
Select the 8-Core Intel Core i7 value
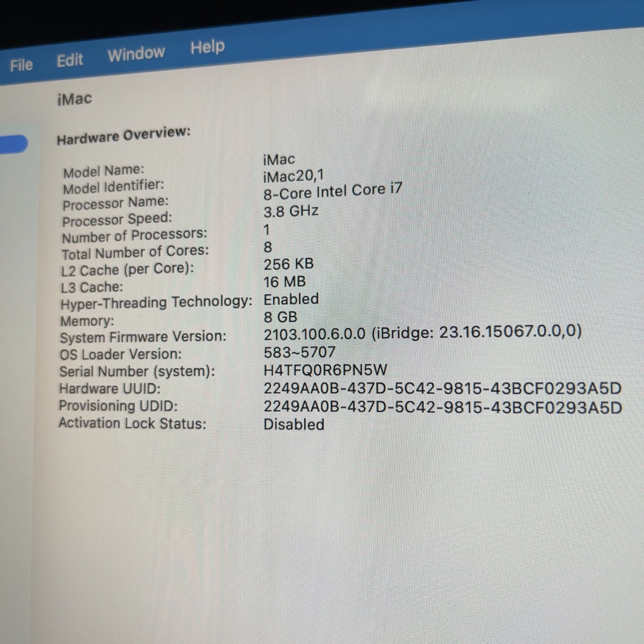tap(333, 191)
